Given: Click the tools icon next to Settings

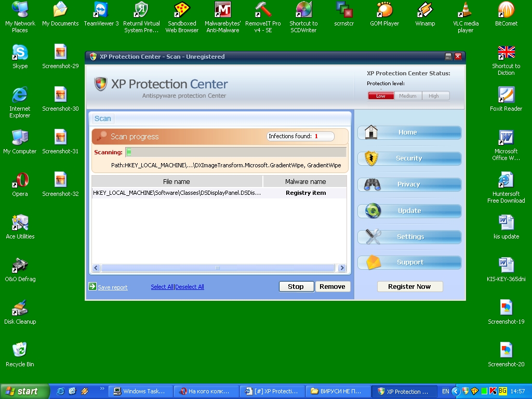Looking at the screenshot, I should click(373, 237).
